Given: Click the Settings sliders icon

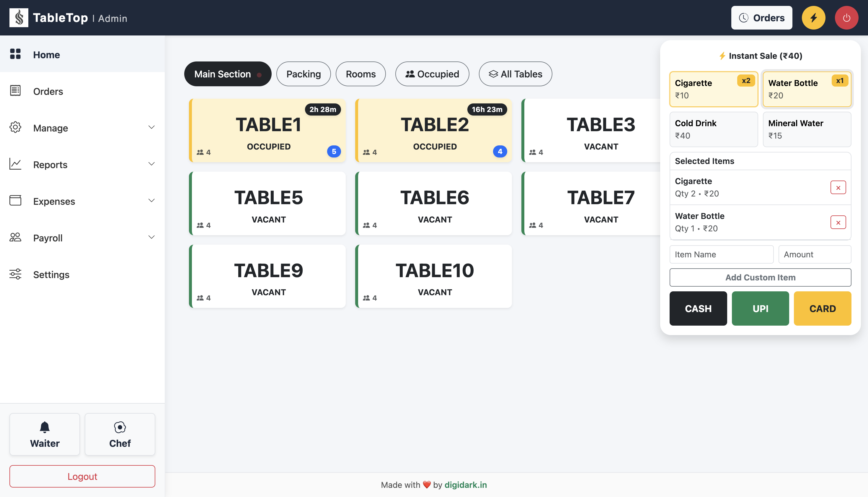Looking at the screenshot, I should [x=15, y=274].
